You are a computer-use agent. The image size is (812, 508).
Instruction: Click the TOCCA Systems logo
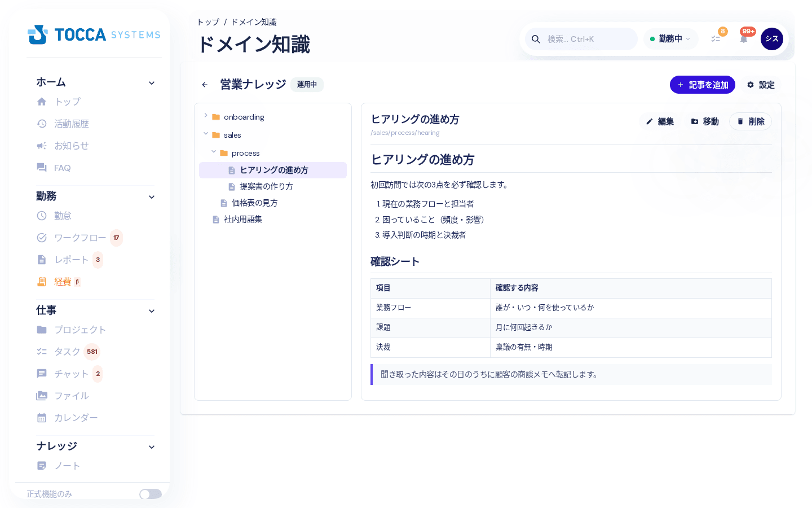pos(94,34)
